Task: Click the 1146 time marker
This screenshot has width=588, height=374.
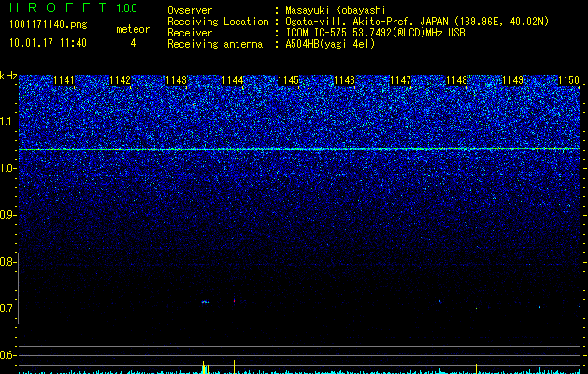Action: pos(344,80)
